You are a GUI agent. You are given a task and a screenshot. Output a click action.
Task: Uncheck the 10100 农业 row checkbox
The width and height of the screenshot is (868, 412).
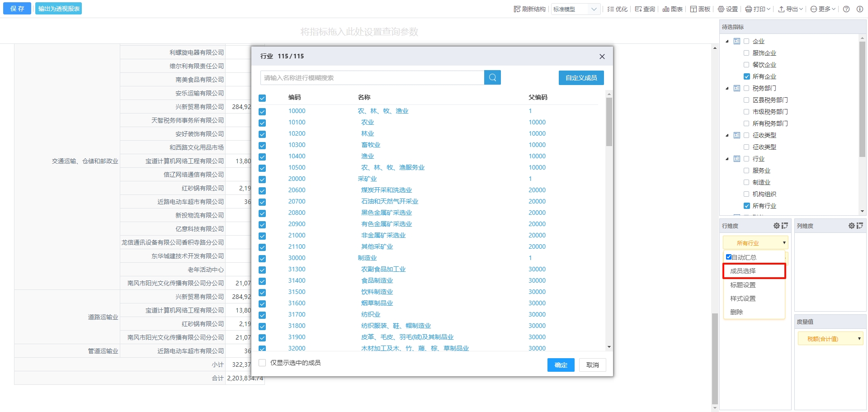[262, 123]
